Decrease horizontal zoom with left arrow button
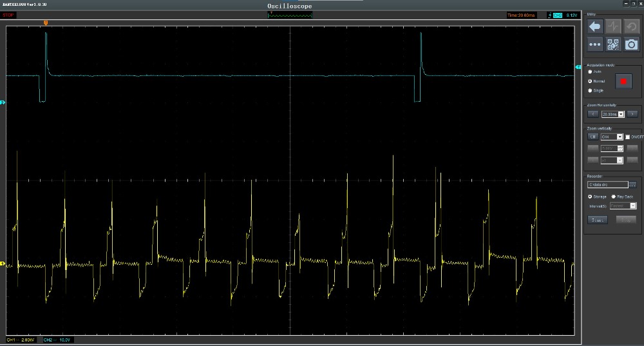Screen dimensions: 644x346 coord(592,114)
